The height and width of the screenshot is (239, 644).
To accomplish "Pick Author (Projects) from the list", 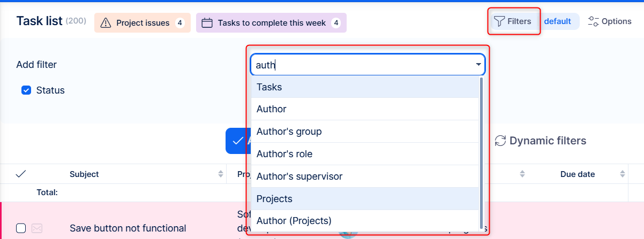I will tap(294, 220).
